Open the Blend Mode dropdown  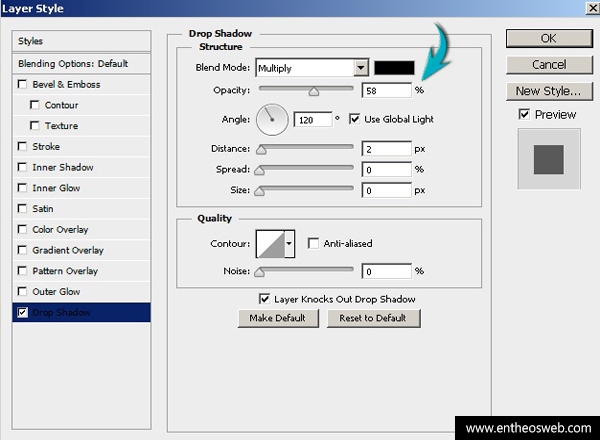tap(361, 68)
